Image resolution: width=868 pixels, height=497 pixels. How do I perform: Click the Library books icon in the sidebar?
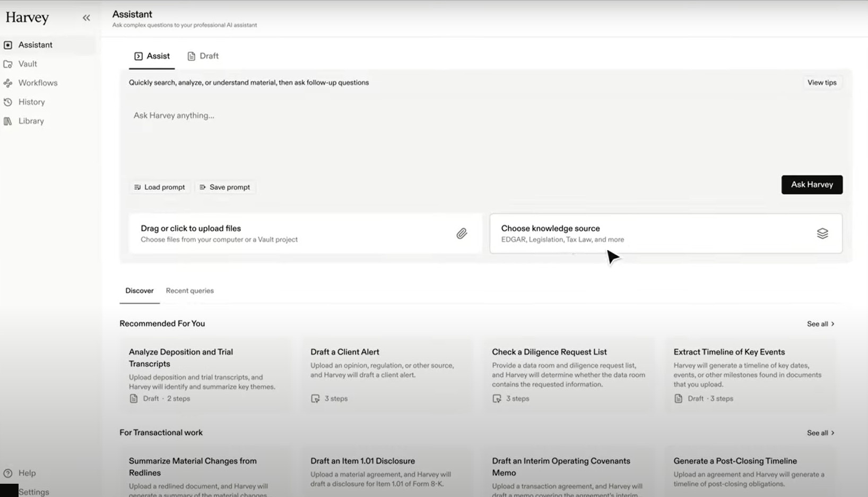coord(8,121)
